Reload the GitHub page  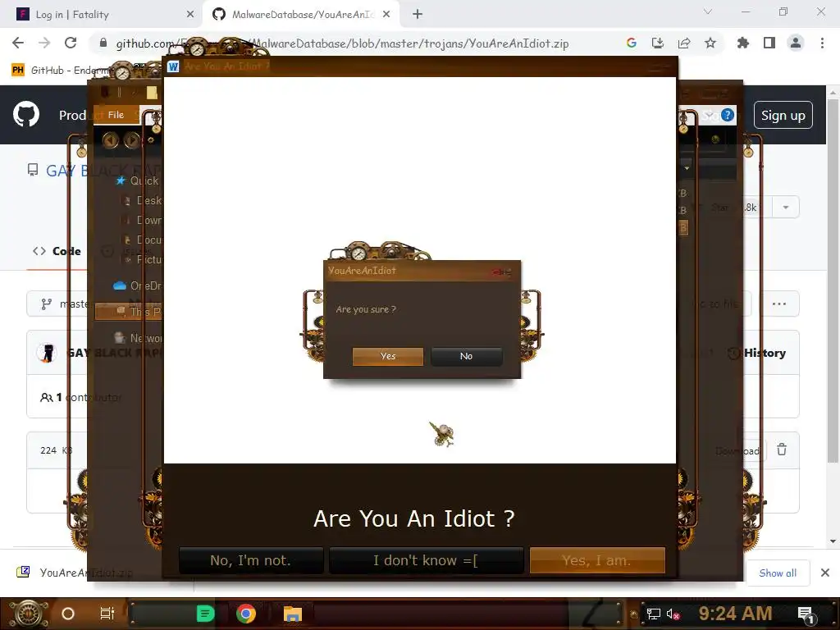71,43
